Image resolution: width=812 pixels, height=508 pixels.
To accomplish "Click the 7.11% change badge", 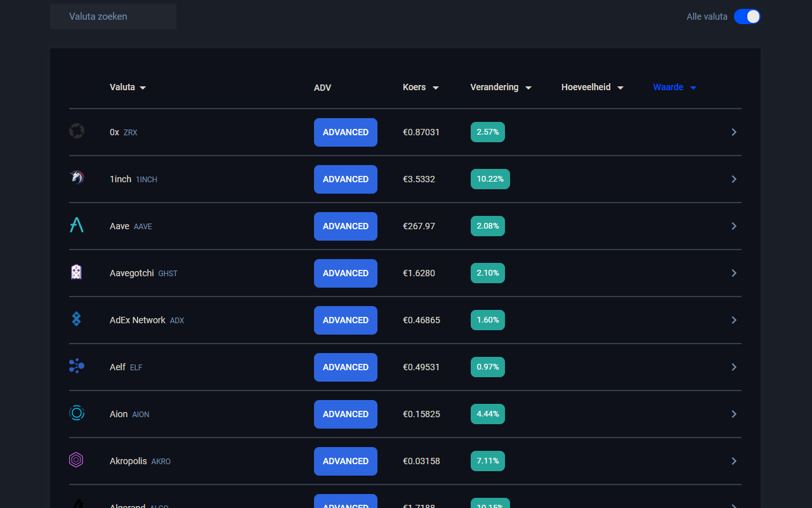I will pos(488,461).
